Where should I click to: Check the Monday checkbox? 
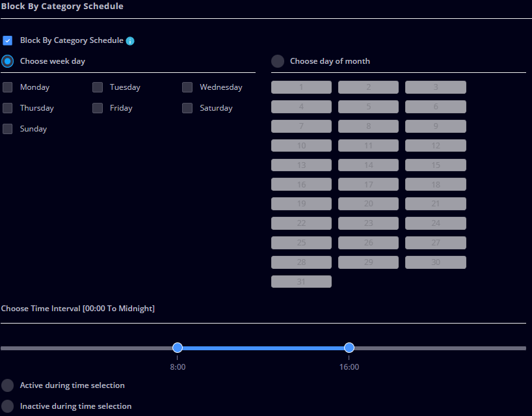coord(7,87)
